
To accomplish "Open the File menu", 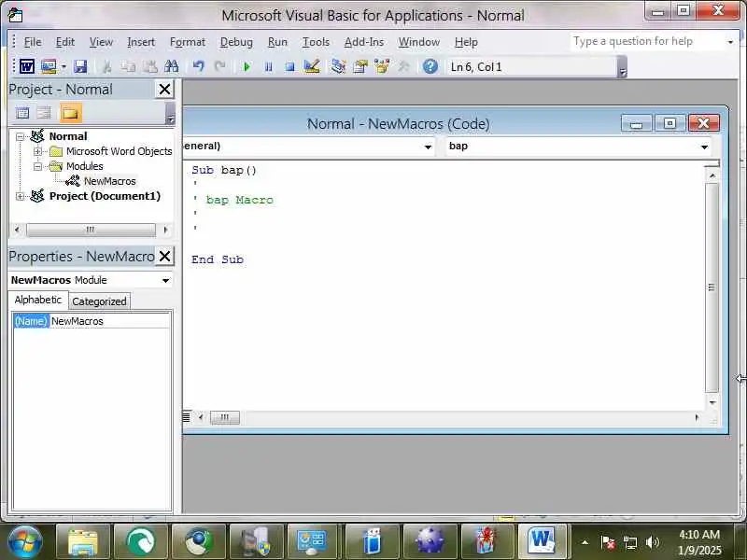I will point(33,42).
